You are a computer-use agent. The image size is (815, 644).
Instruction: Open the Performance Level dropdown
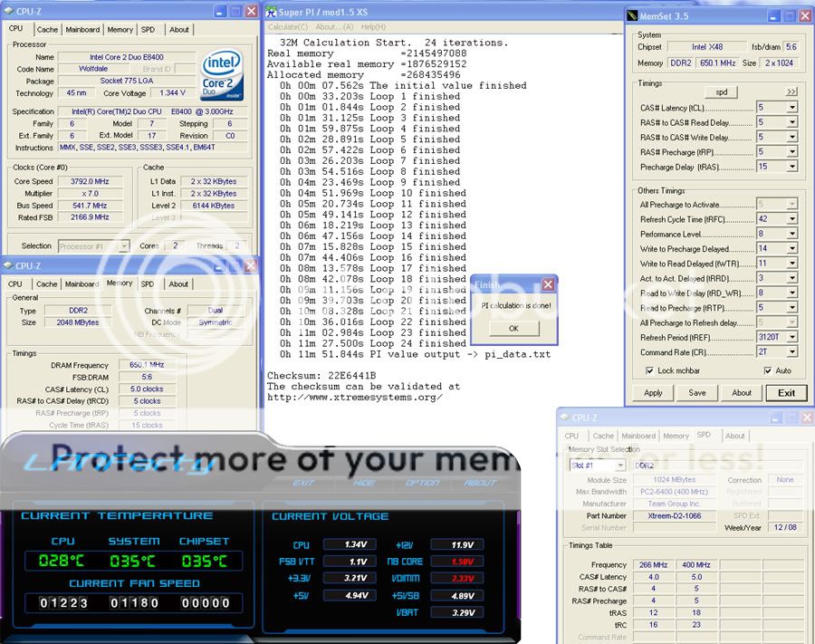click(791, 234)
